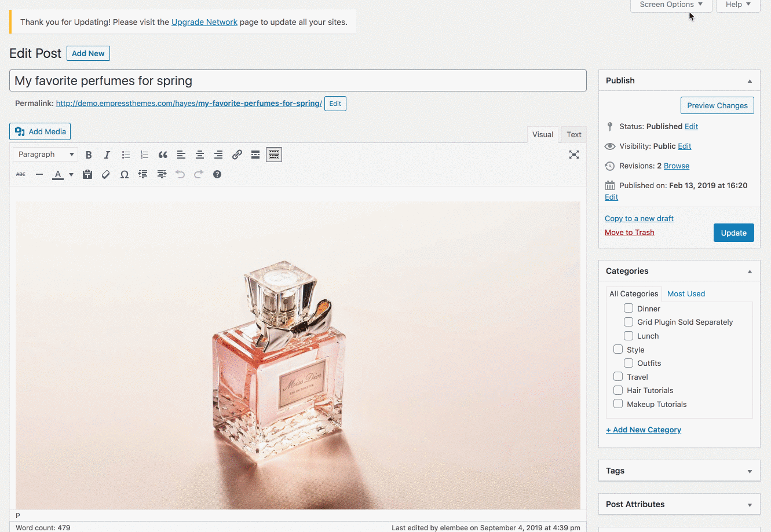Click Preview Changes button
Image resolution: width=771 pixels, height=532 pixels.
pos(717,105)
